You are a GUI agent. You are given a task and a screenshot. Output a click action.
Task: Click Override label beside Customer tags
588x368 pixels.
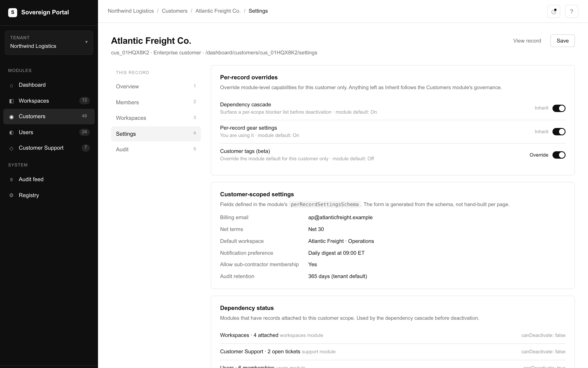(539, 155)
